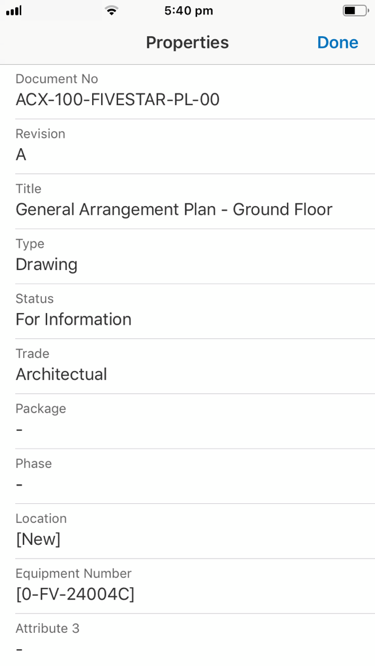Select the Revision value A
The width and height of the screenshot is (375, 666).
pyautogui.click(x=21, y=155)
